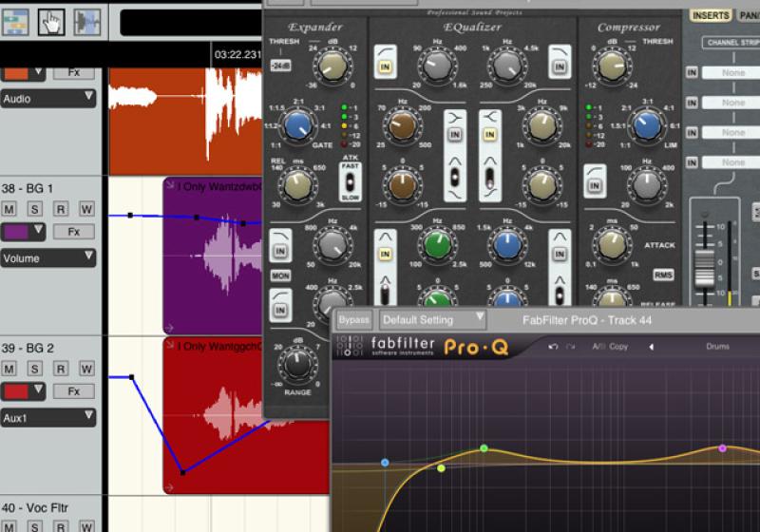This screenshot has width=760, height=532.
Task: Mute the 38 - BG 1 track
Action: tap(10, 209)
